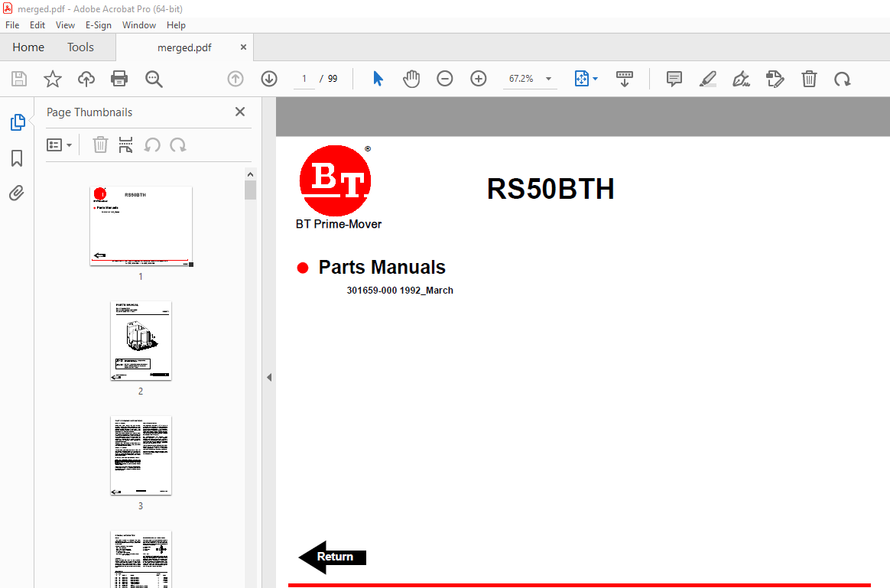
Task: Open thumbnail panel options dropdown
Action: click(x=59, y=145)
